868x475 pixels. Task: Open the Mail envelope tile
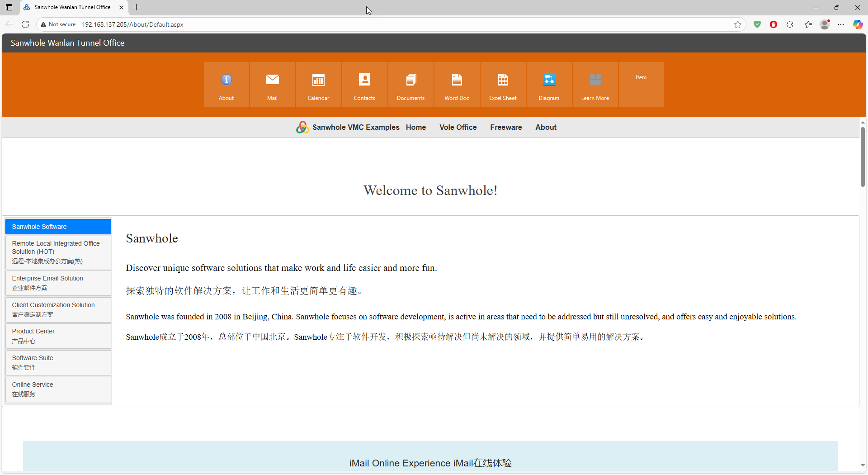click(272, 85)
